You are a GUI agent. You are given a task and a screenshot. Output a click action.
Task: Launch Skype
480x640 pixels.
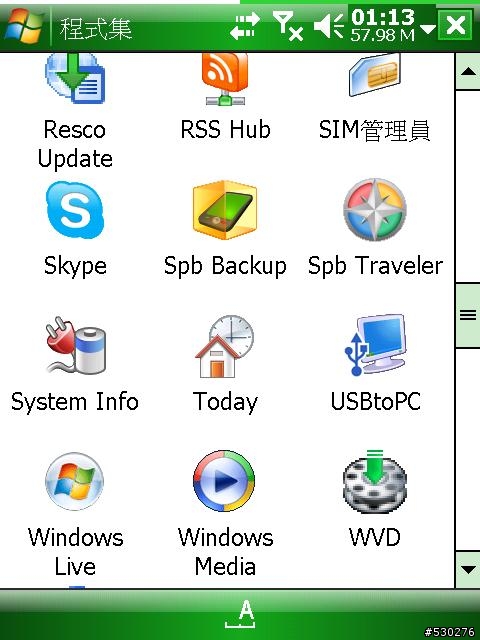(x=75, y=210)
